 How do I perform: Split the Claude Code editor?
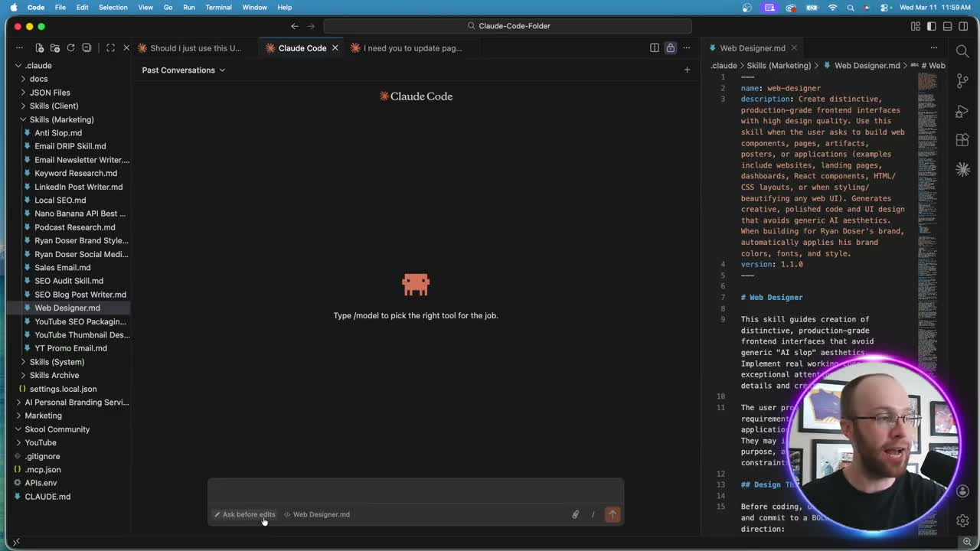655,47
